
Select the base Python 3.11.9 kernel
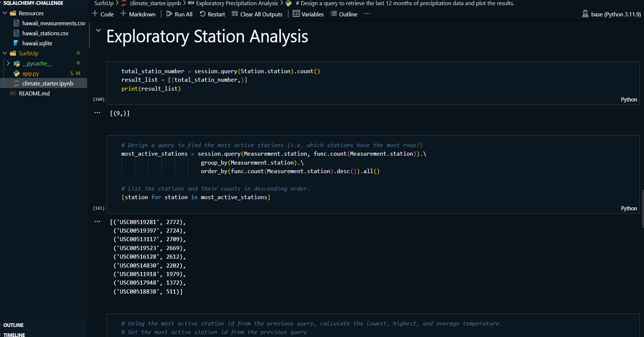(611, 14)
